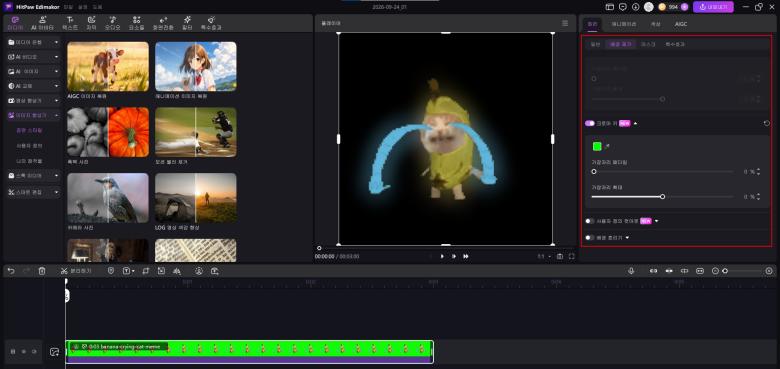Click the layout panel icon in title bar
This screenshot has height=369, width=780.
(610, 7)
